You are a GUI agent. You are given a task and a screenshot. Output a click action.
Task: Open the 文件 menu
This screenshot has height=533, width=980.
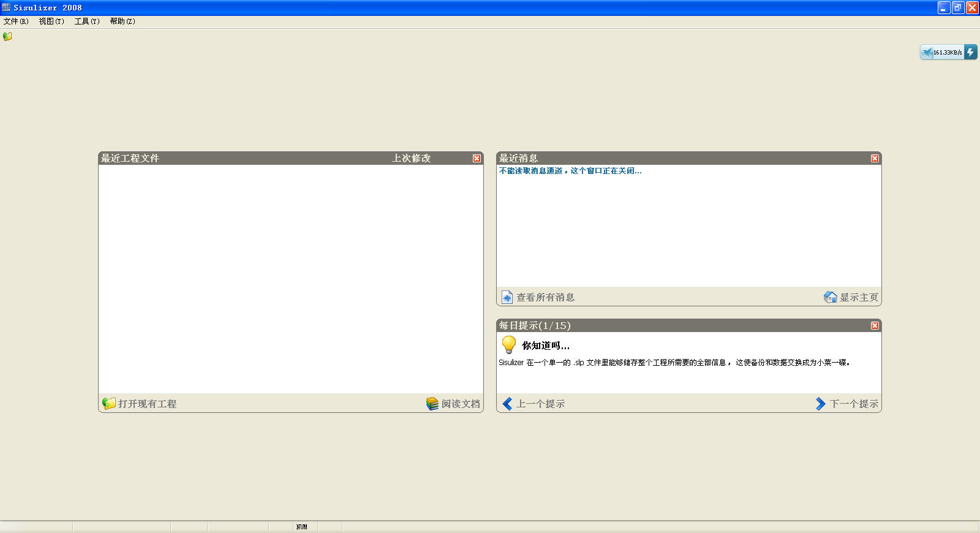[x=16, y=21]
